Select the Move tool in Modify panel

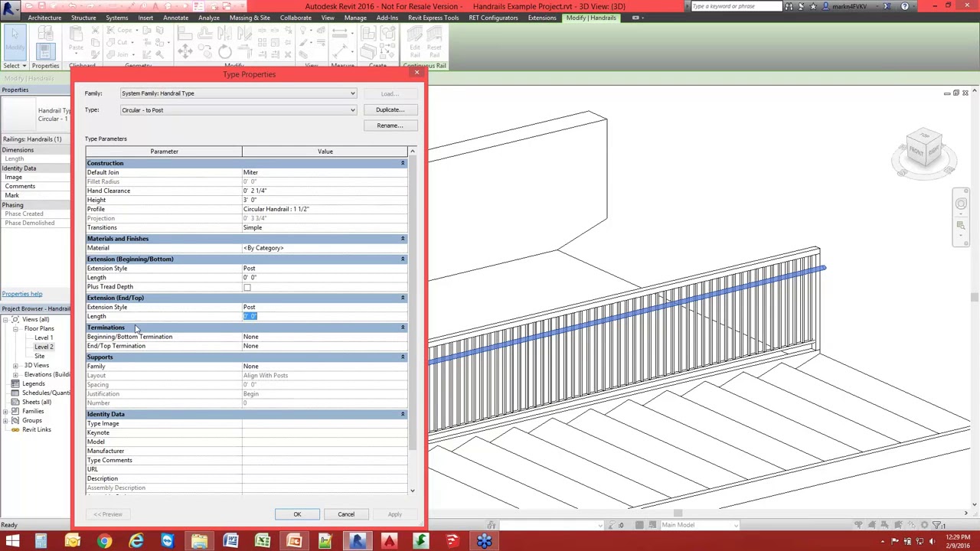[185, 51]
